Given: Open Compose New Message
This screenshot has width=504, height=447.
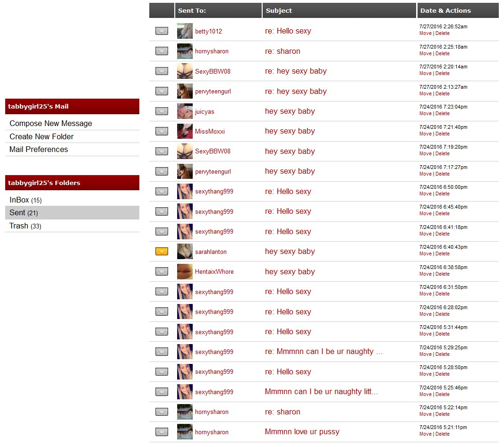Looking at the screenshot, I should 51,124.
